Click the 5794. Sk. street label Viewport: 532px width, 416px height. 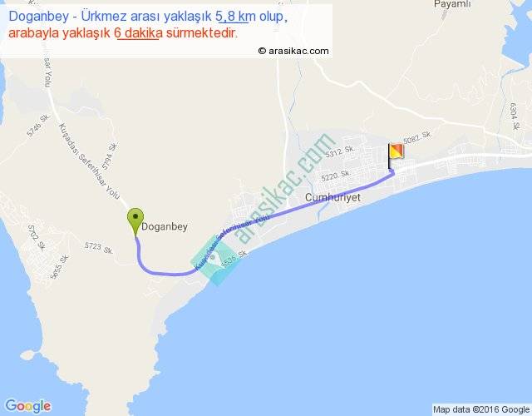coord(109,156)
